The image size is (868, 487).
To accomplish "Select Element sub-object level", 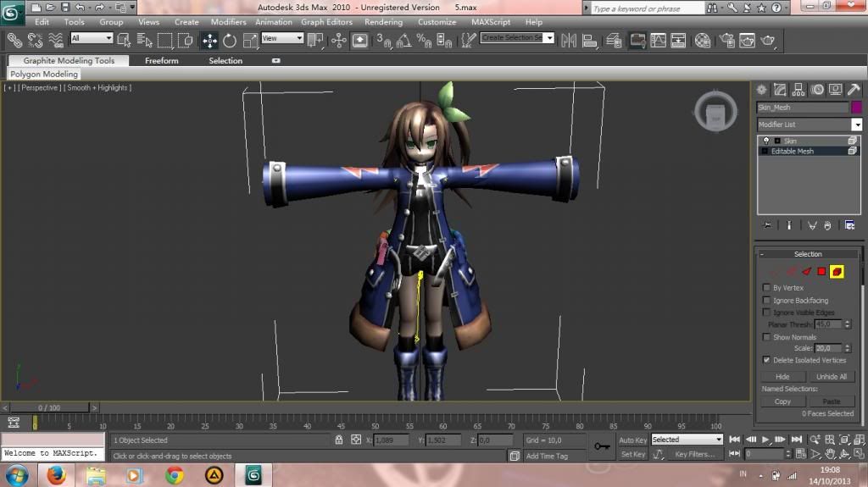I will (837, 271).
